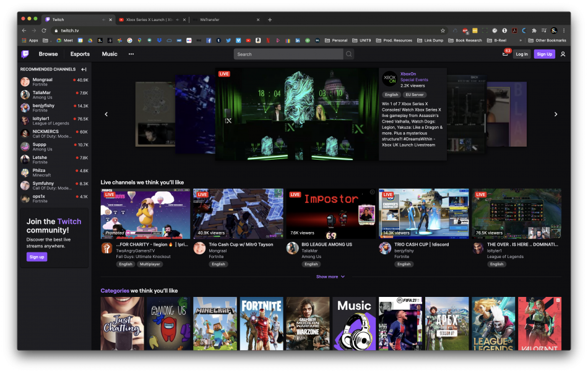Click the Twitch search field

(288, 54)
